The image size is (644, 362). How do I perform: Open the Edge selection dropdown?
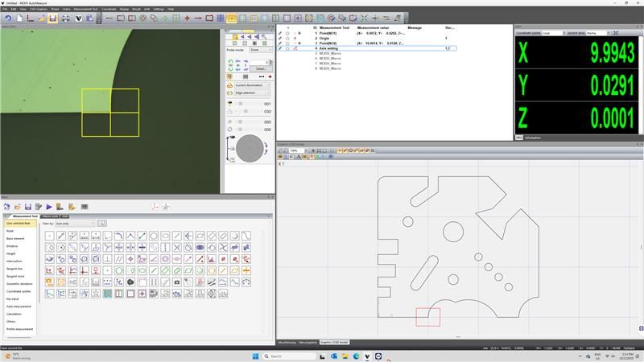[253, 93]
